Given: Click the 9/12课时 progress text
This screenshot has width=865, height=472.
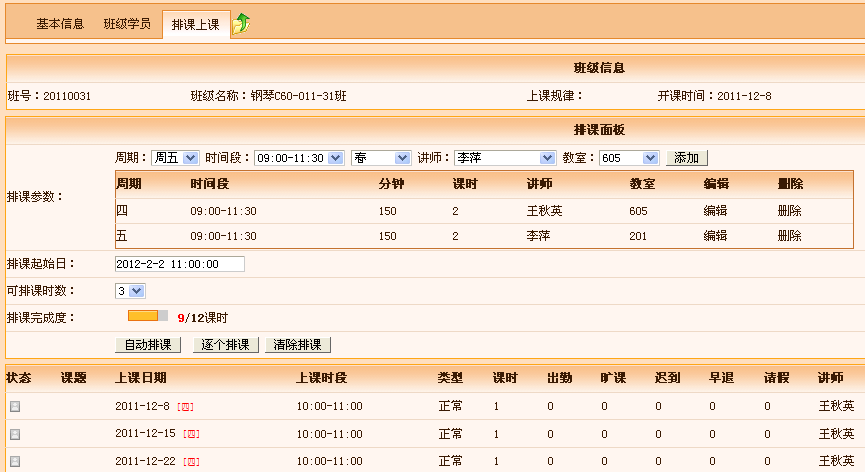Looking at the screenshot, I should [202, 318].
